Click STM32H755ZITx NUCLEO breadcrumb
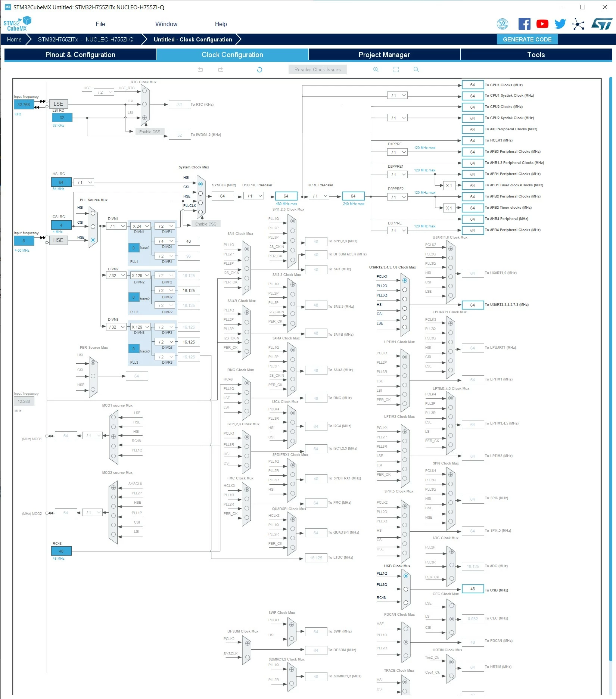The width and height of the screenshot is (616, 699). click(x=86, y=39)
